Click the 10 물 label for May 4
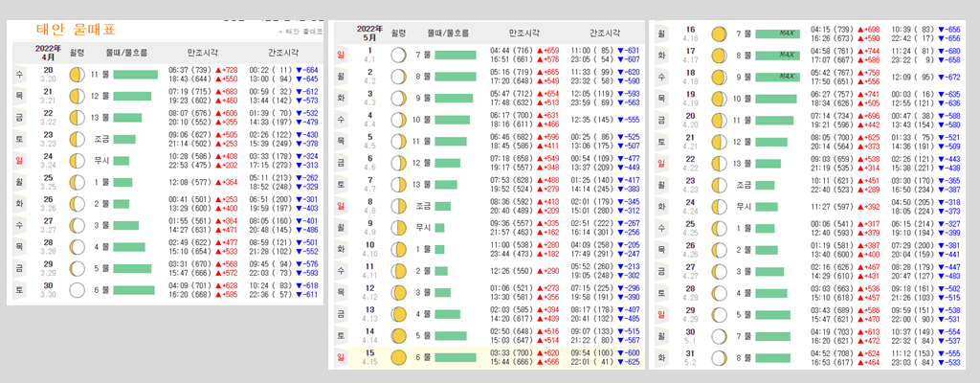 point(421,120)
